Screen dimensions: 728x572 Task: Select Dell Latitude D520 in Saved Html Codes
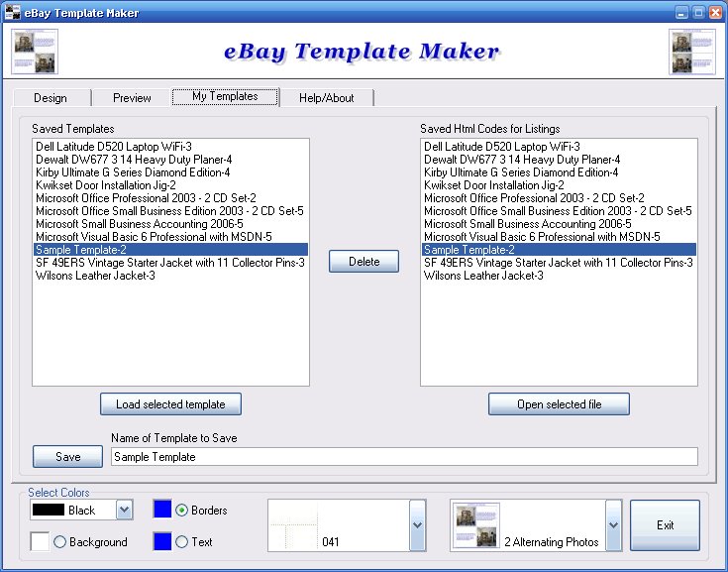tap(559, 147)
